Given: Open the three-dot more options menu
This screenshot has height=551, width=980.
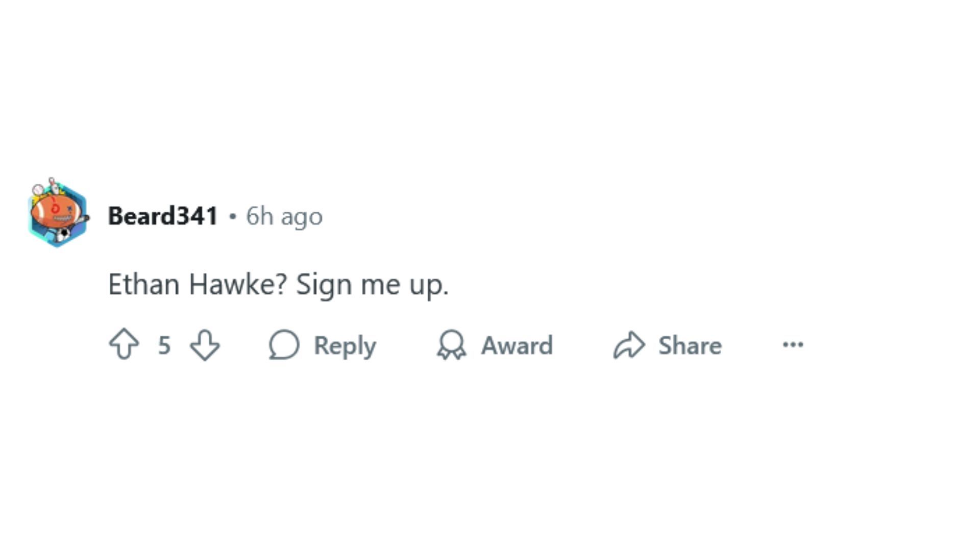Looking at the screenshot, I should [x=793, y=345].
